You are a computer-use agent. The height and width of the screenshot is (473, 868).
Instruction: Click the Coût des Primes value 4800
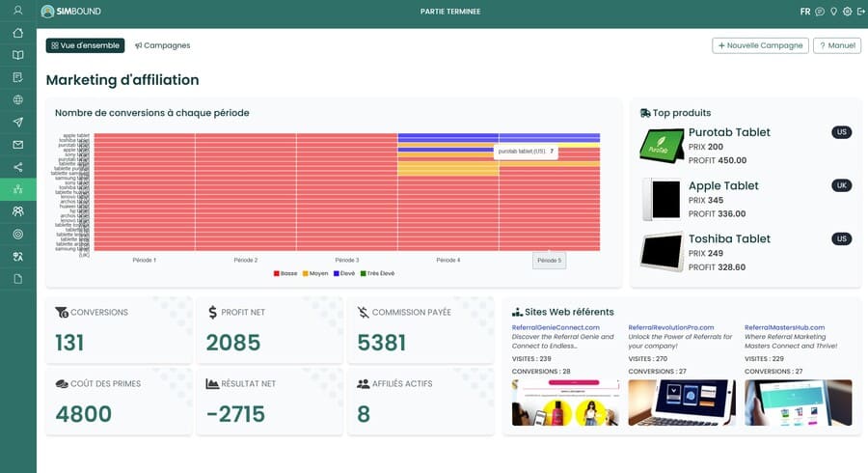84,414
